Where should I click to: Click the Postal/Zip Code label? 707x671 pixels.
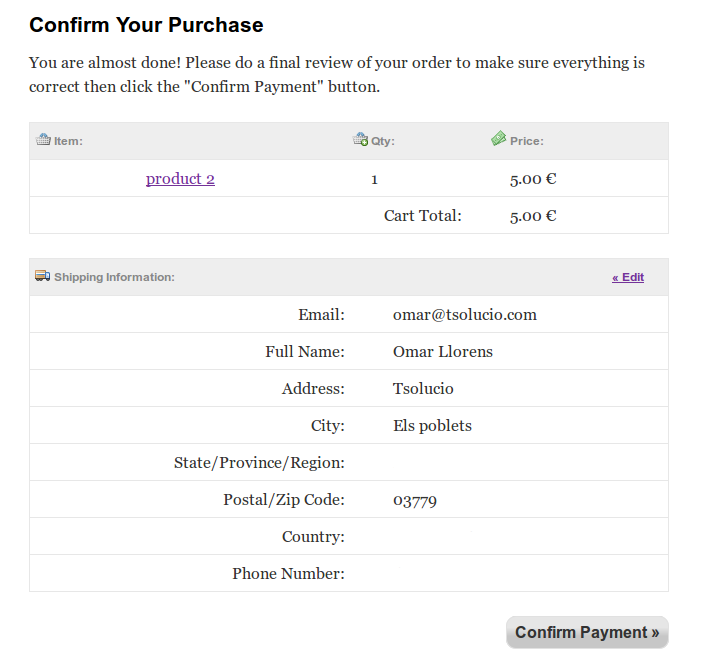tap(284, 500)
